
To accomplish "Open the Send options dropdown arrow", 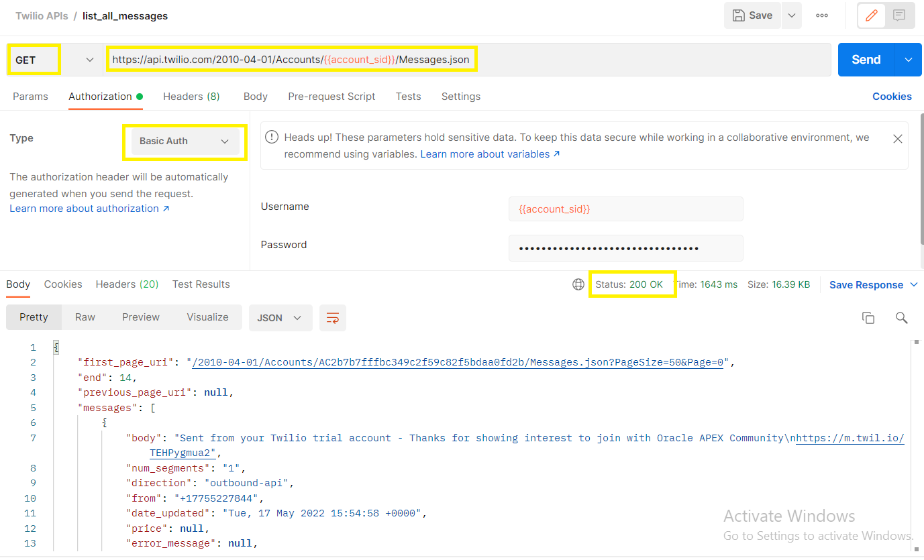I will (x=909, y=60).
